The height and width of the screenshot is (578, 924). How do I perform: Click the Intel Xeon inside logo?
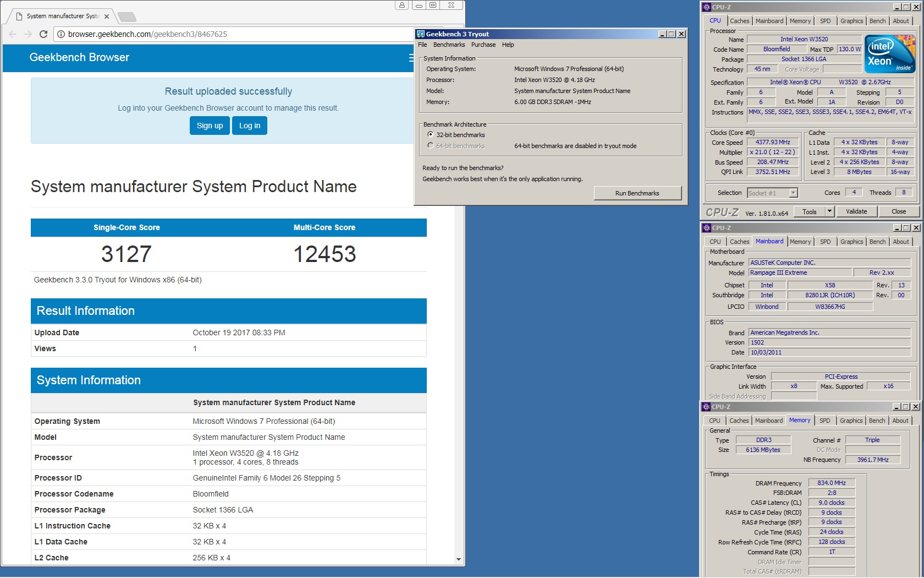[x=890, y=53]
